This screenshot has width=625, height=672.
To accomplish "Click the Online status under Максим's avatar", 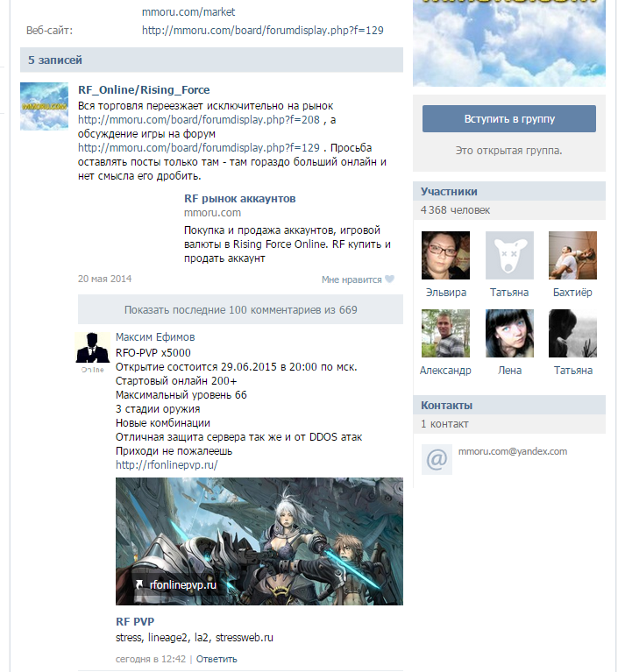I will click(93, 370).
